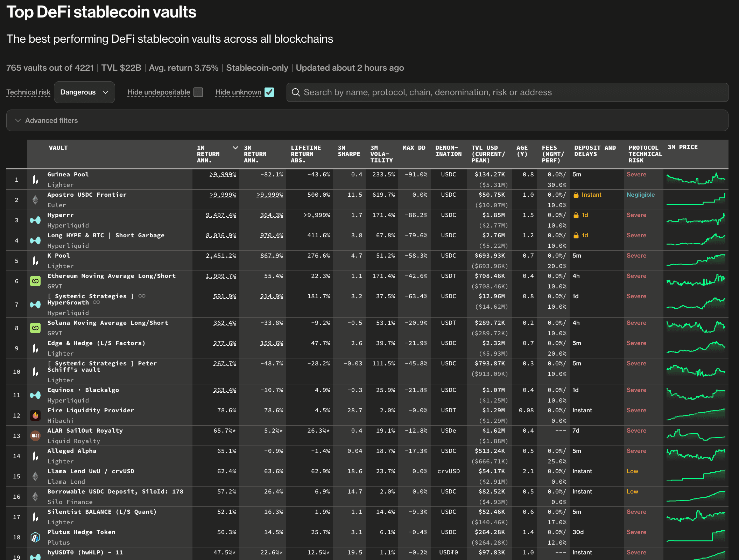Open the Apostro USDC Frontier vault
This screenshot has height=560, width=739.
coord(87,195)
